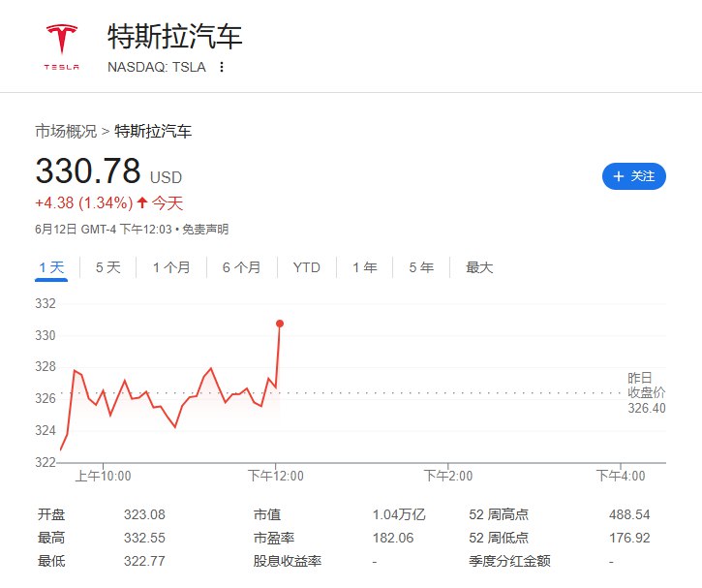This screenshot has height=588, width=702.
Task: Click the 下午4:00 axis label
Action: coord(621,476)
